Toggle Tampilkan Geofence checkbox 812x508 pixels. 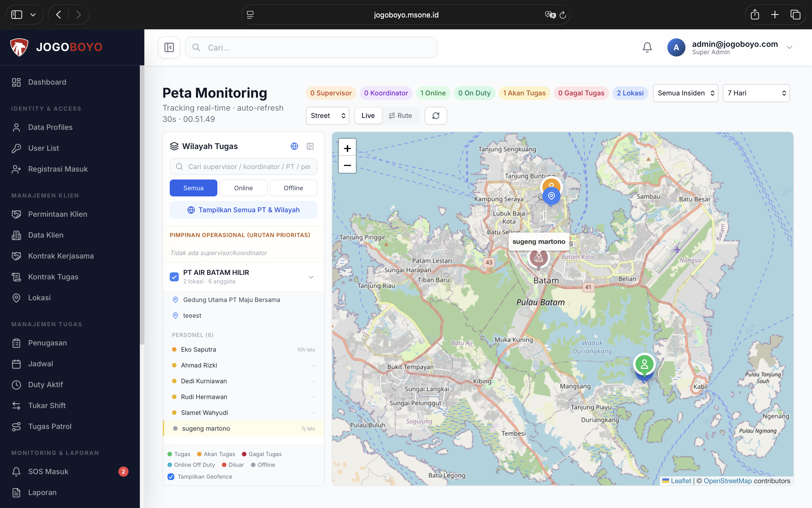(171, 476)
